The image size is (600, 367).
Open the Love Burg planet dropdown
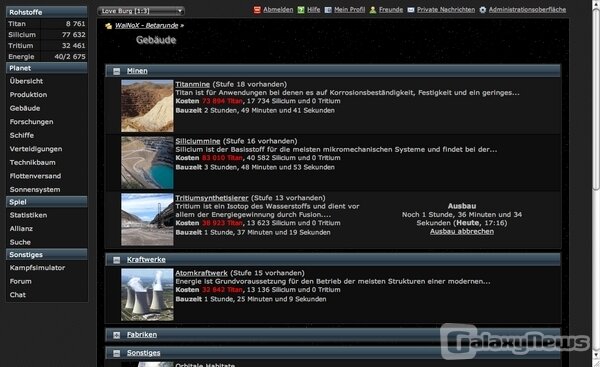pos(141,11)
